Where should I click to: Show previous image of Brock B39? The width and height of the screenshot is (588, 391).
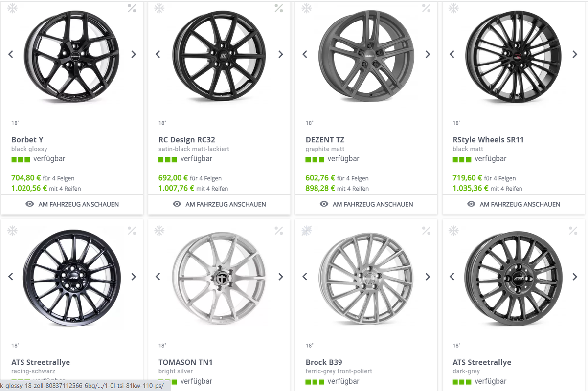pyautogui.click(x=305, y=277)
